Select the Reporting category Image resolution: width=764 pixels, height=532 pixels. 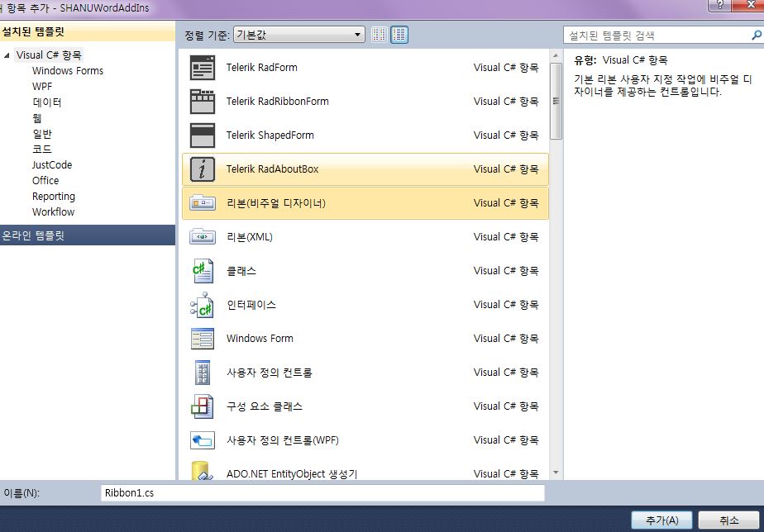(x=54, y=196)
